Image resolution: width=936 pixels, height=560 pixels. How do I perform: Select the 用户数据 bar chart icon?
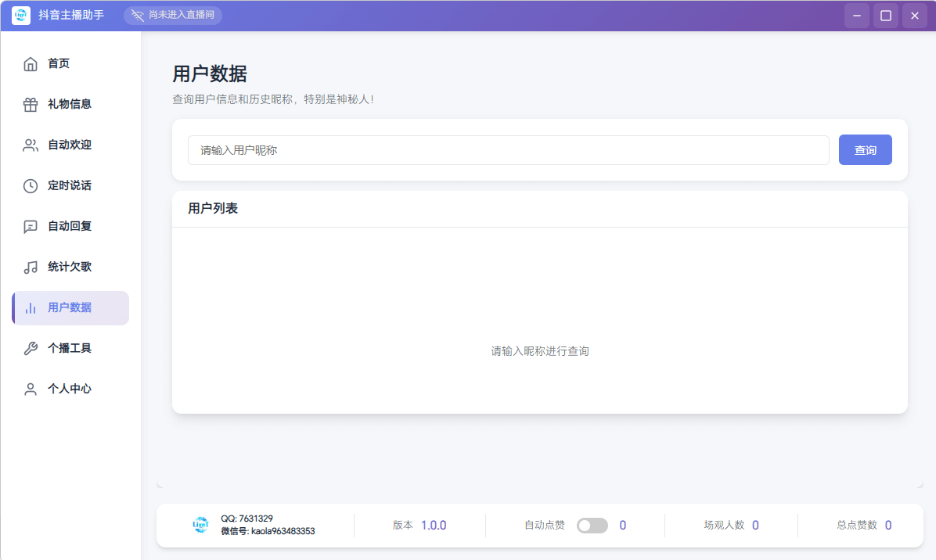click(30, 307)
